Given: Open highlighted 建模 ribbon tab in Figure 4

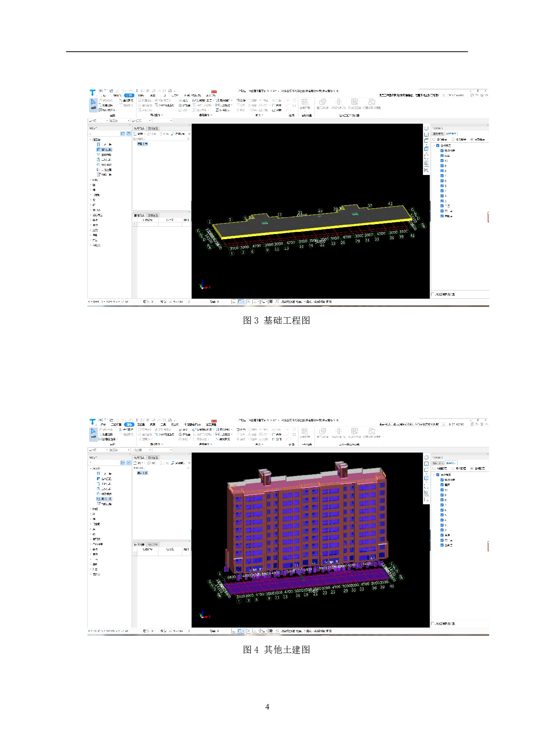Looking at the screenshot, I should 129,425.
